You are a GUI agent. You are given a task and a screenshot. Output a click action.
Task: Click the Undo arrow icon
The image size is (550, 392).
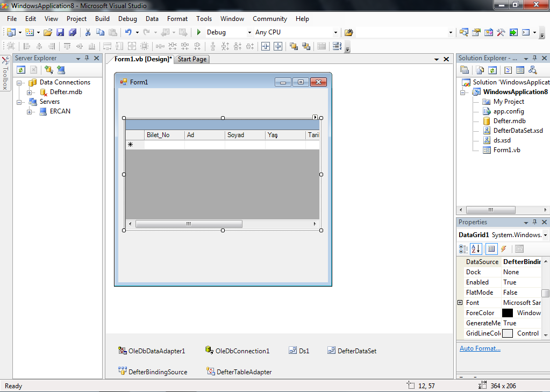(128, 32)
